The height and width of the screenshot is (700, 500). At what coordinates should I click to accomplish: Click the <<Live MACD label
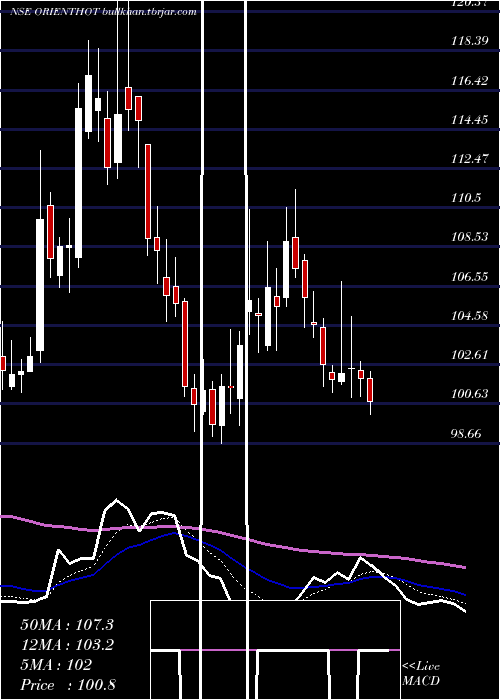pyautogui.click(x=421, y=673)
